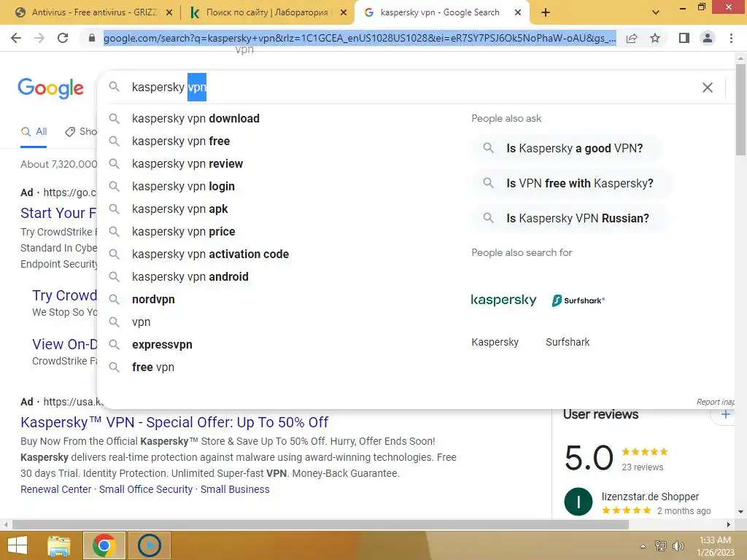Open Renewal Center link
The height and width of the screenshot is (560, 747).
55,489
